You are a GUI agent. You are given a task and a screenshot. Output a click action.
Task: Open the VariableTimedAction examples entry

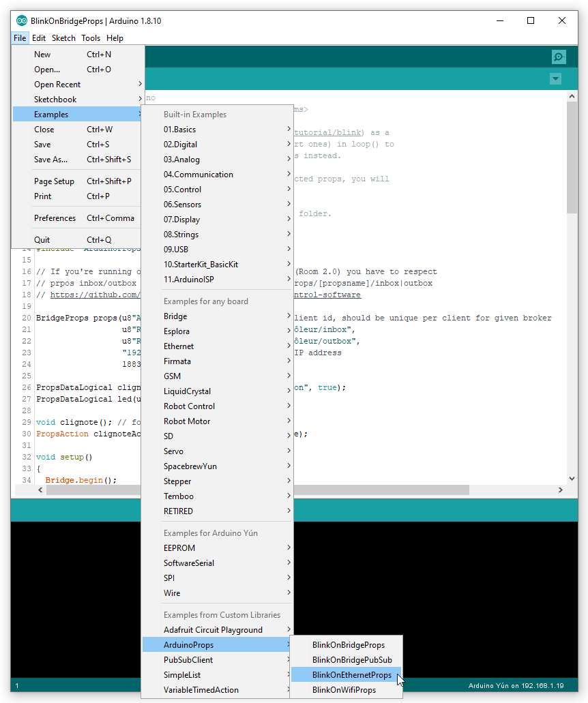tap(218, 690)
